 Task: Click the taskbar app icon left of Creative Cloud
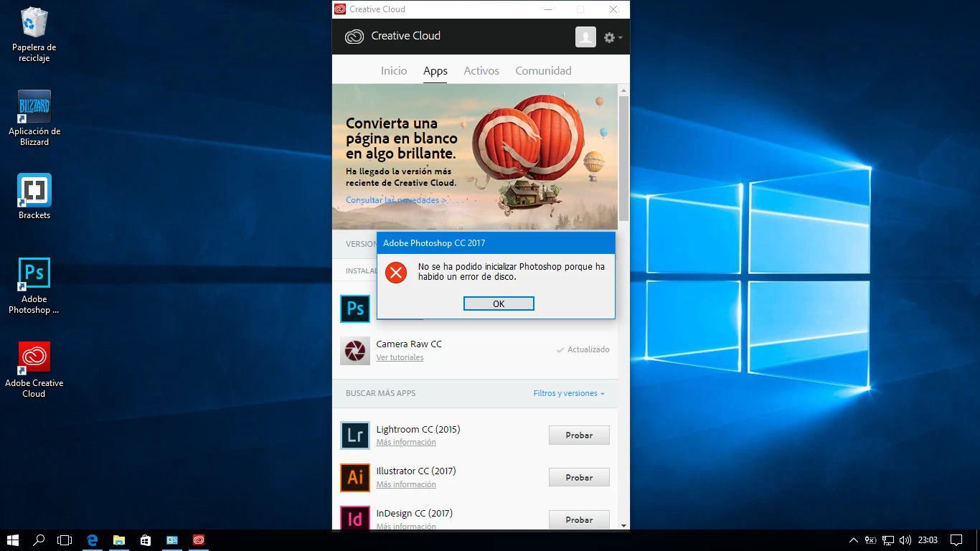pos(172,540)
